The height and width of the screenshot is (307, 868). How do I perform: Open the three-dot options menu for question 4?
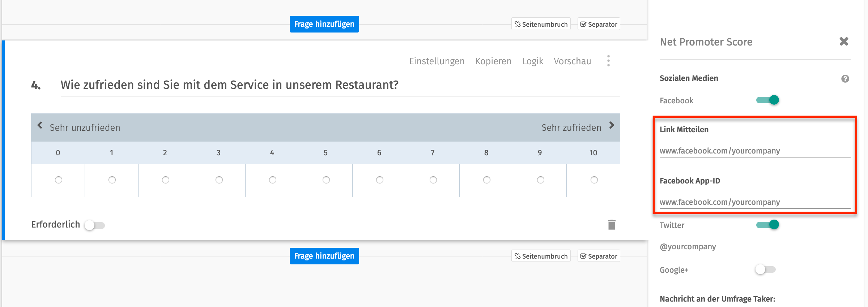tap(608, 61)
